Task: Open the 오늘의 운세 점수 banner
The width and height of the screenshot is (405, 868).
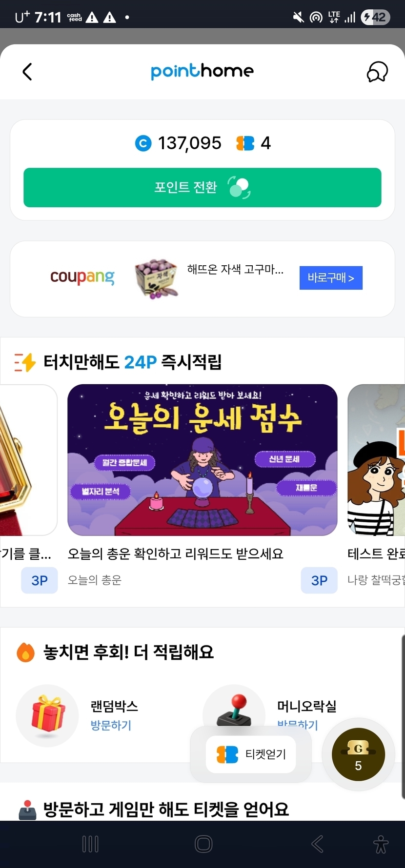Action: point(202,460)
